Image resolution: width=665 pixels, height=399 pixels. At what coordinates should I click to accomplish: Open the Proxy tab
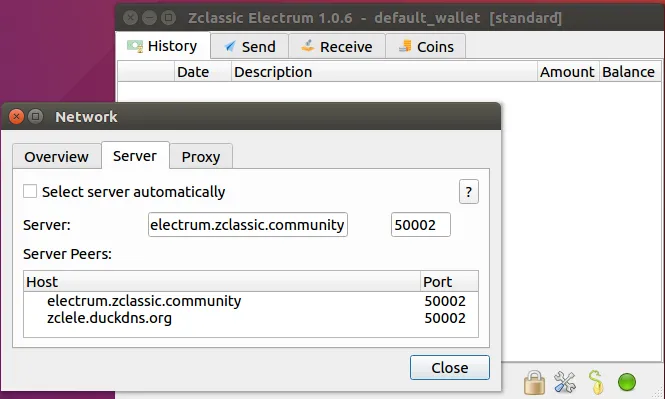coord(201,156)
